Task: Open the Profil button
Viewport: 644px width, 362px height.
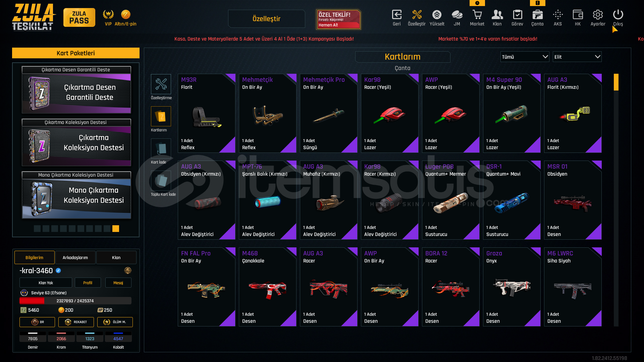Action: point(88,283)
